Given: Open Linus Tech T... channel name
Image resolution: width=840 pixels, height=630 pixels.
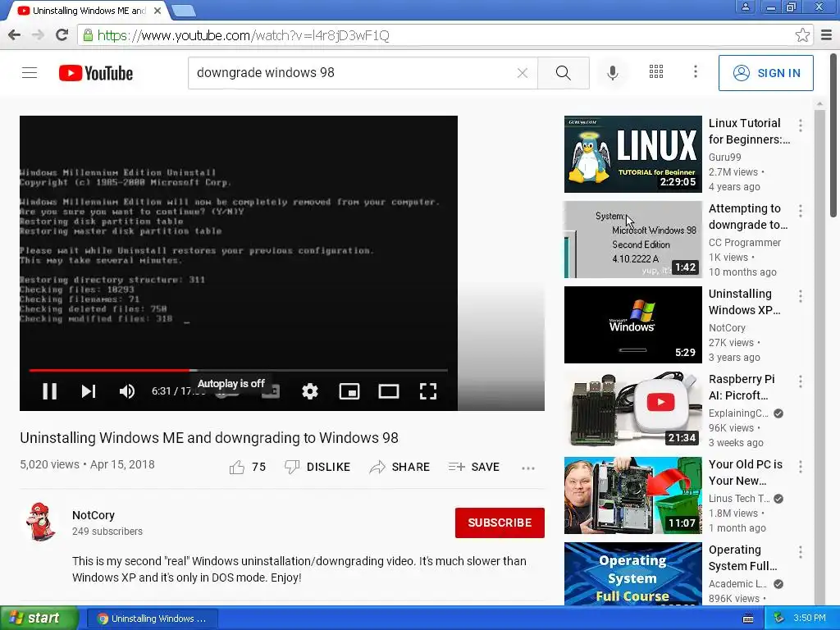Looking at the screenshot, I should click(x=739, y=499).
